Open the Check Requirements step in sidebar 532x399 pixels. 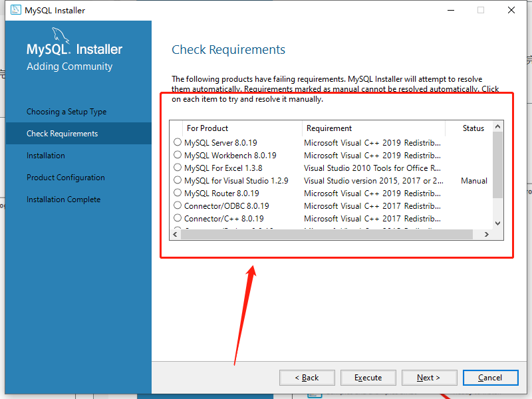[78, 134]
